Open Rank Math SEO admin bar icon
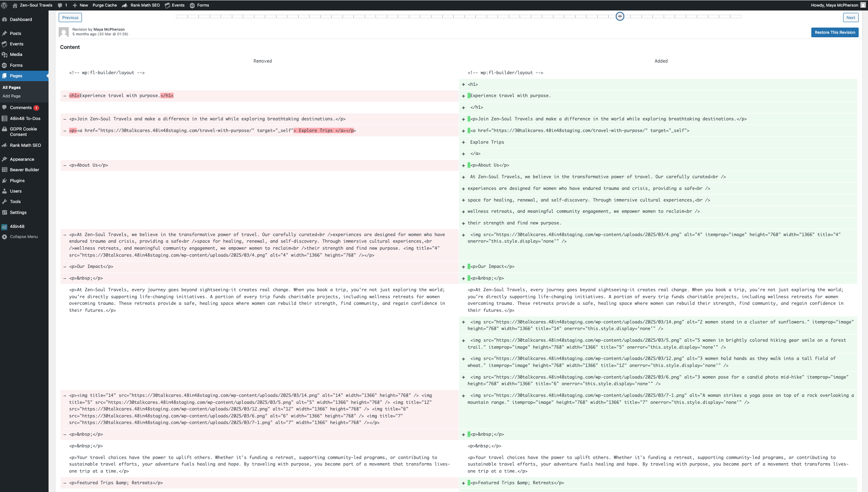The width and height of the screenshot is (868, 492). 125,5
